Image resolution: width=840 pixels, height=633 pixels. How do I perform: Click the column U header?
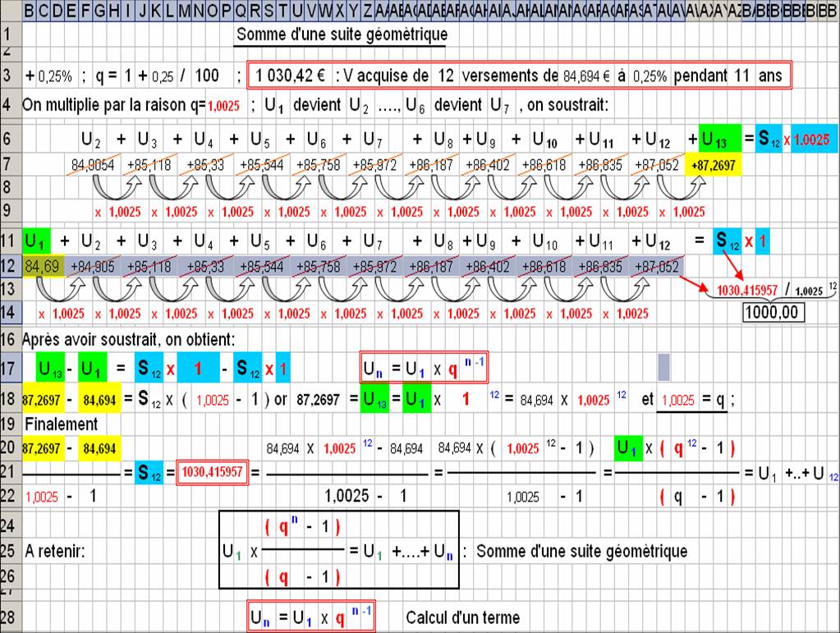[296, 10]
